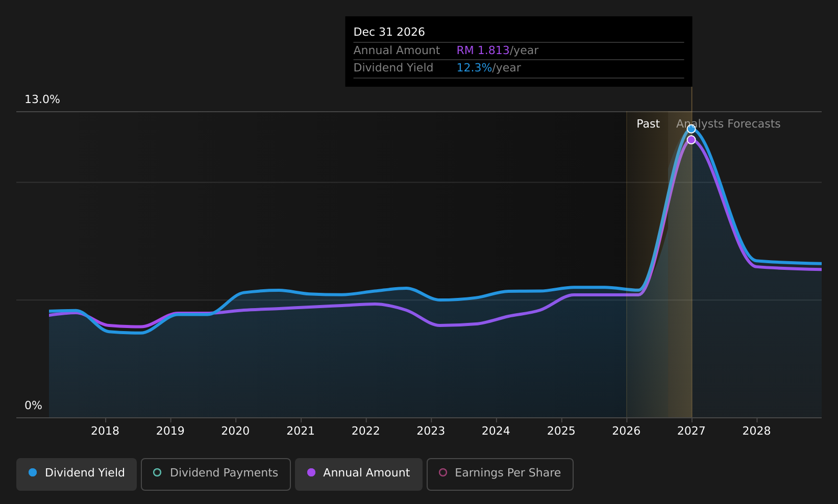Click the 2021 x-axis label
Viewport: 838px width, 504px height.
[x=301, y=431]
